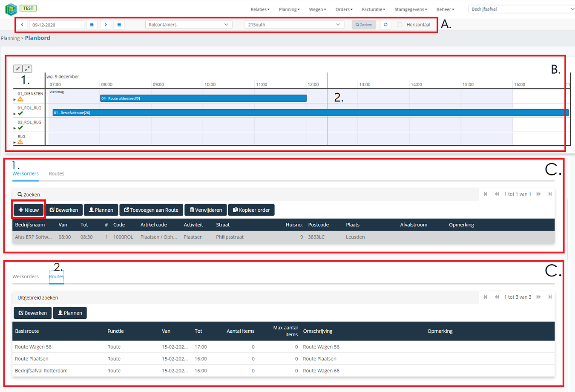Expand the 01_DIENSTEN resource row
This screenshot has width=575, height=392.
point(14,100)
